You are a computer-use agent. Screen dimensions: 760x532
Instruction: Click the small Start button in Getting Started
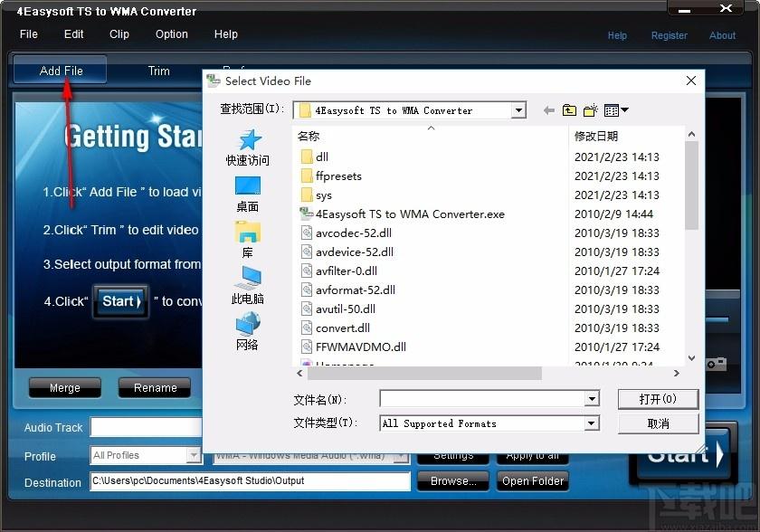click(121, 301)
